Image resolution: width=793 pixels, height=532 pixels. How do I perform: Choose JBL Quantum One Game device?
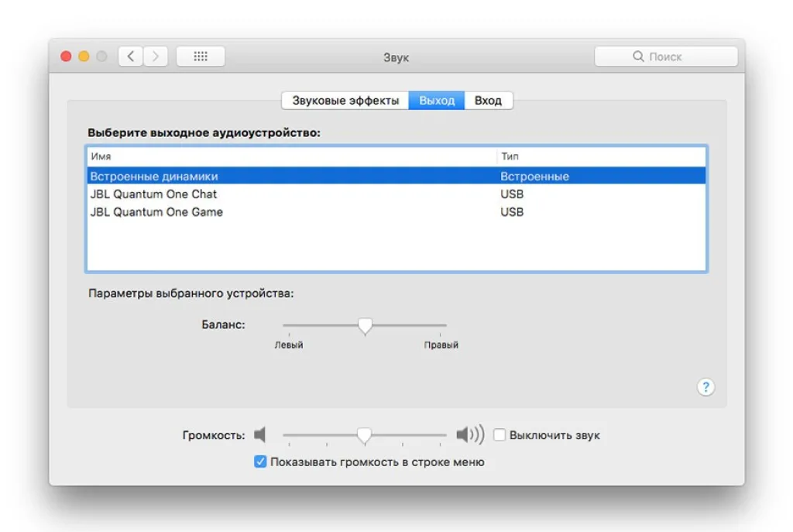pos(396,212)
